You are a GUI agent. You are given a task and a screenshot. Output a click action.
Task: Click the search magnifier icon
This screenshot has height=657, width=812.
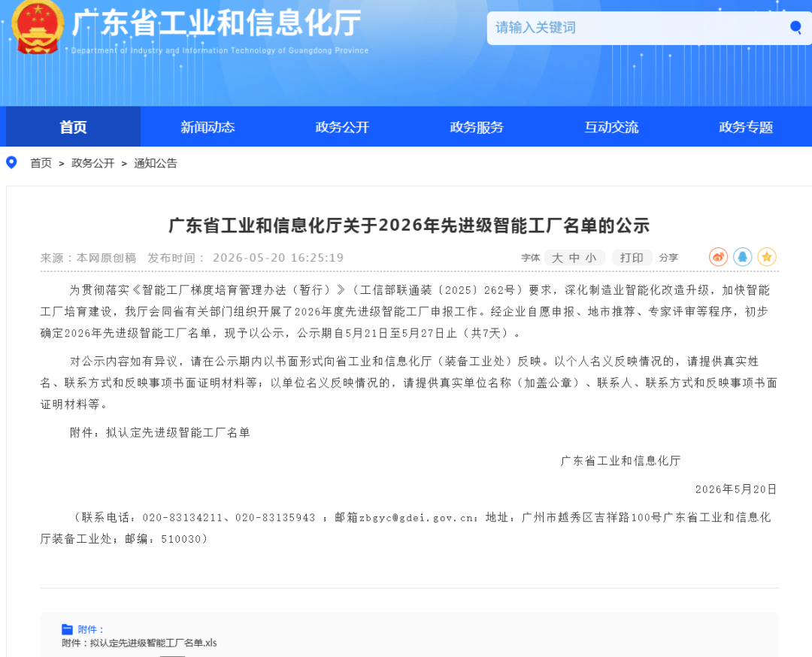(795, 27)
